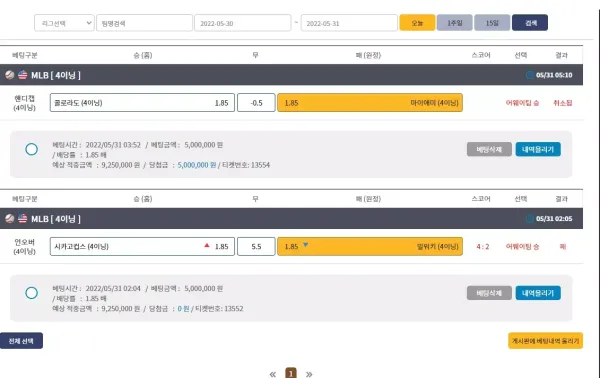Toggle the circle selector for ticket 13554
The width and height of the screenshot is (600, 378).
coord(31,149)
